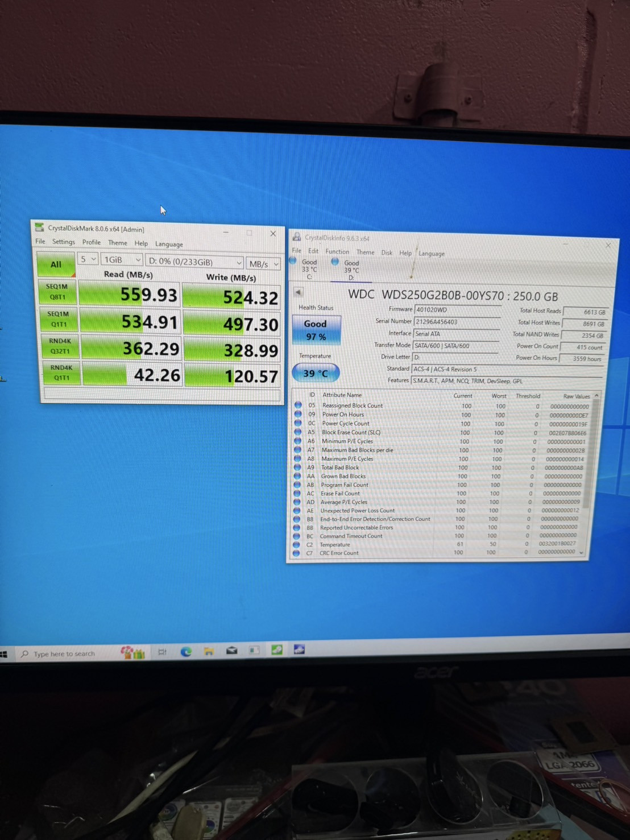The height and width of the screenshot is (840, 630).
Task: Click the Total NAND Writes value 2354 GB
Action: click(x=583, y=336)
